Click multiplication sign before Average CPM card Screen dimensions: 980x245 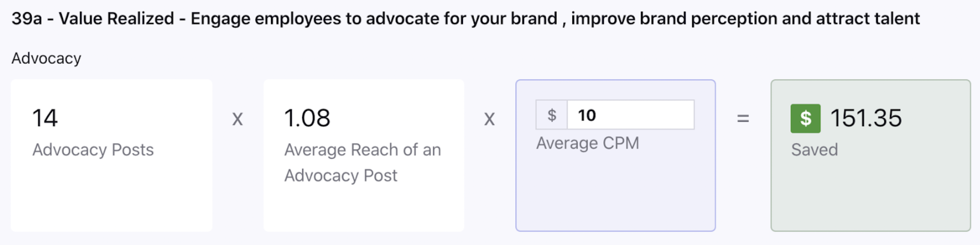pos(489,119)
